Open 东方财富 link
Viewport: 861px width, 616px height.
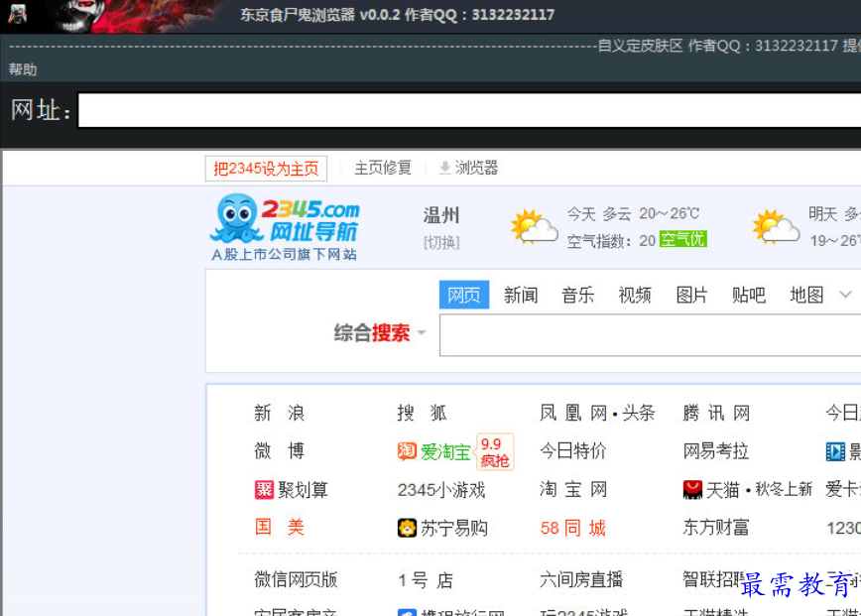click(715, 527)
